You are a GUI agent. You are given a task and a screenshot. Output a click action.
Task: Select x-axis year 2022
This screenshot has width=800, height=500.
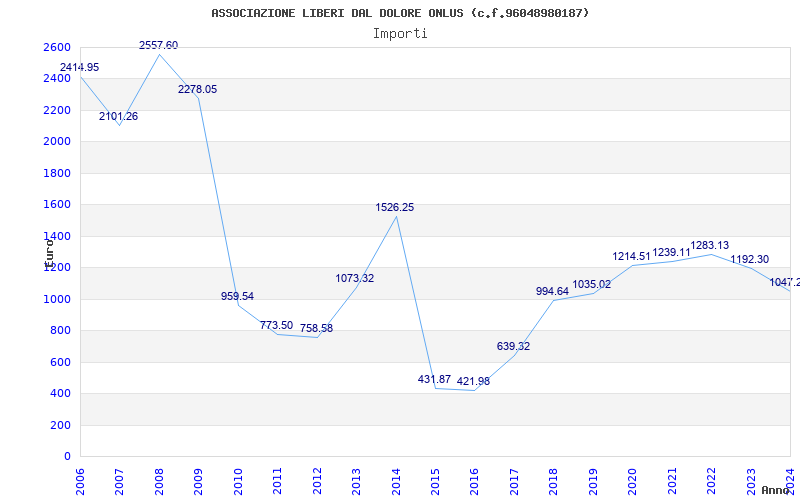click(x=712, y=482)
